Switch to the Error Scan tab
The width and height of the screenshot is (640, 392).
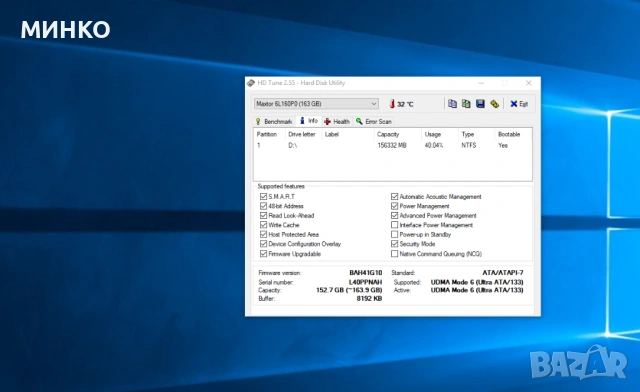[374, 121]
